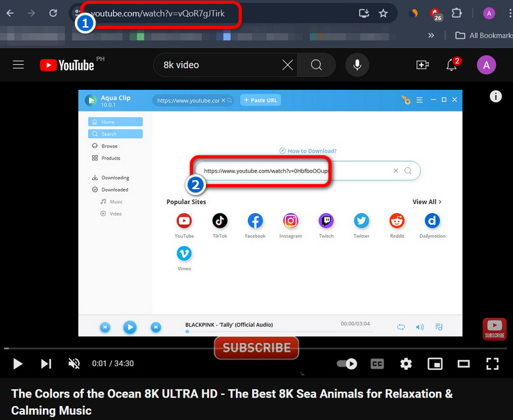
Task: Unmute the YouTube video
Action: (74, 364)
